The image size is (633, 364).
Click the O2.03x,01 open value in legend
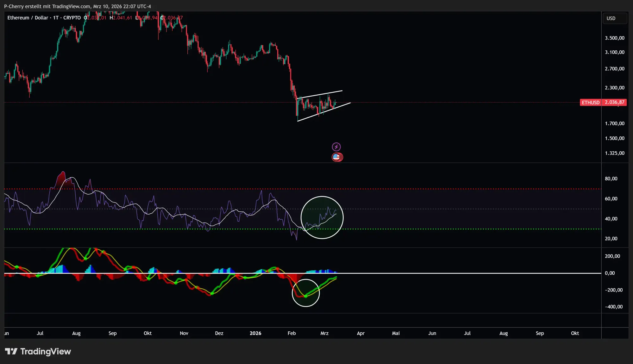[x=95, y=18]
